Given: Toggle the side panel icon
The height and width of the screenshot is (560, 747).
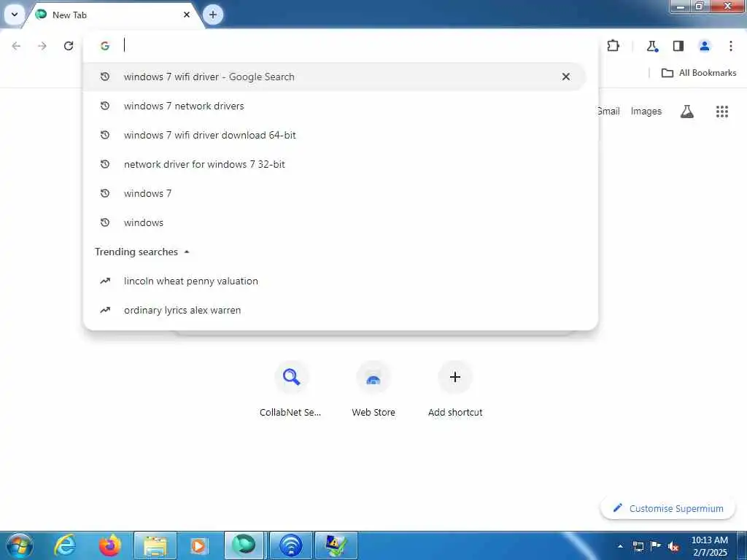Looking at the screenshot, I should pyautogui.click(x=678, y=46).
